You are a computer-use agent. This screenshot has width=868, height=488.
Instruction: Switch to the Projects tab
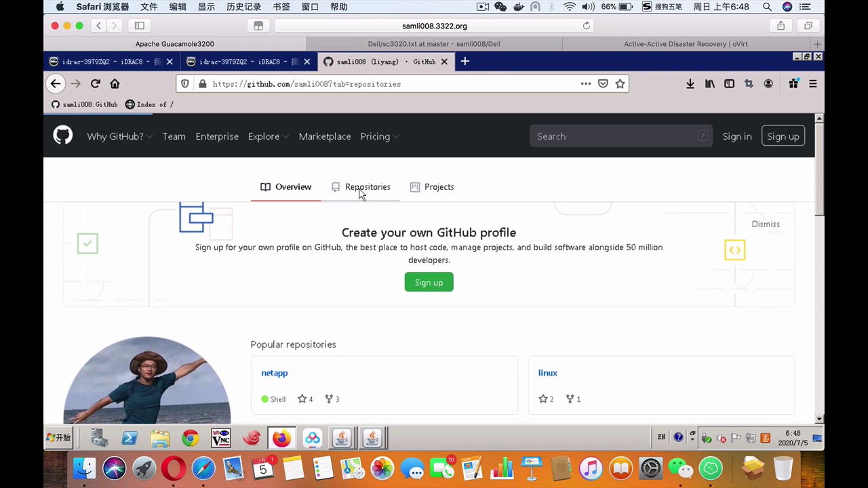(x=432, y=187)
